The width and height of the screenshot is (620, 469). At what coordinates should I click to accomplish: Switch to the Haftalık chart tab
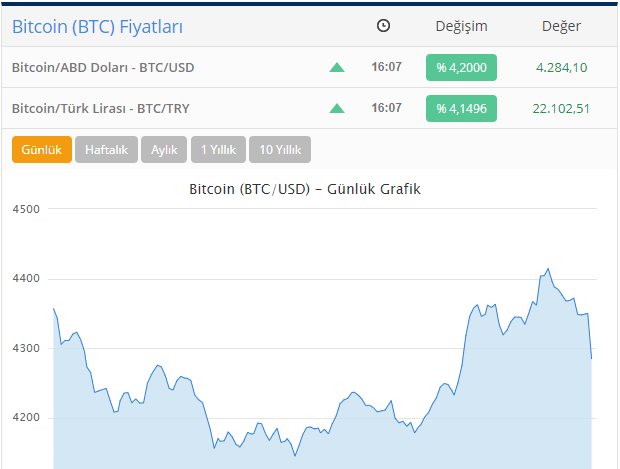pos(106,149)
